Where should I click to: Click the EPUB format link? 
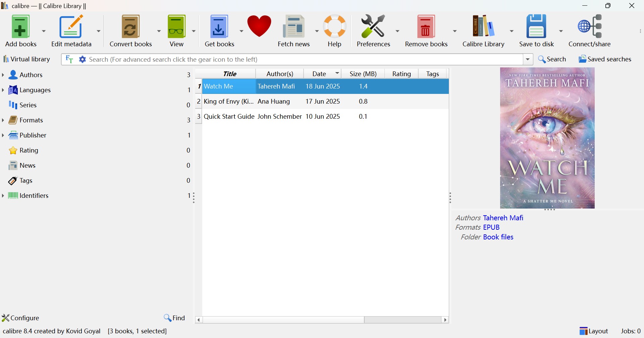(492, 227)
